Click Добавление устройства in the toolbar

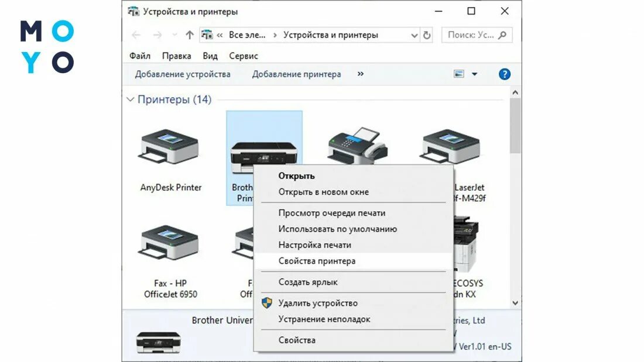(x=182, y=74)
